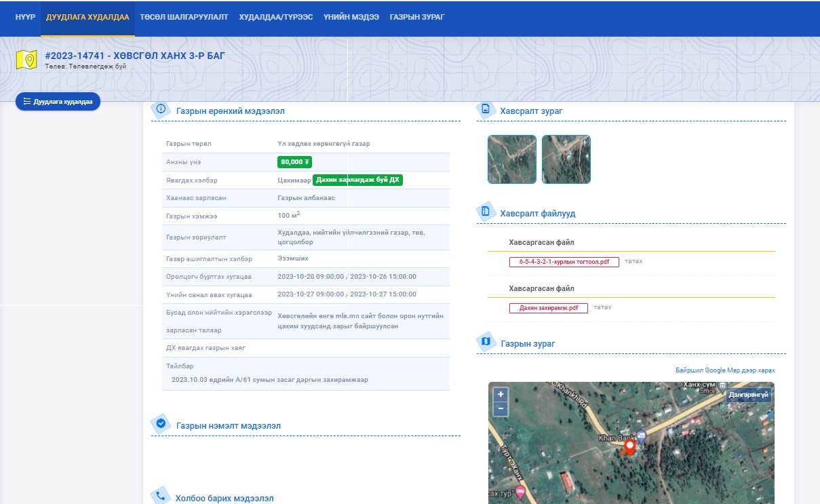This screenshot has height=504, width=820.
Task: Click the red location pin on the map
Action: tap(629, 447)
